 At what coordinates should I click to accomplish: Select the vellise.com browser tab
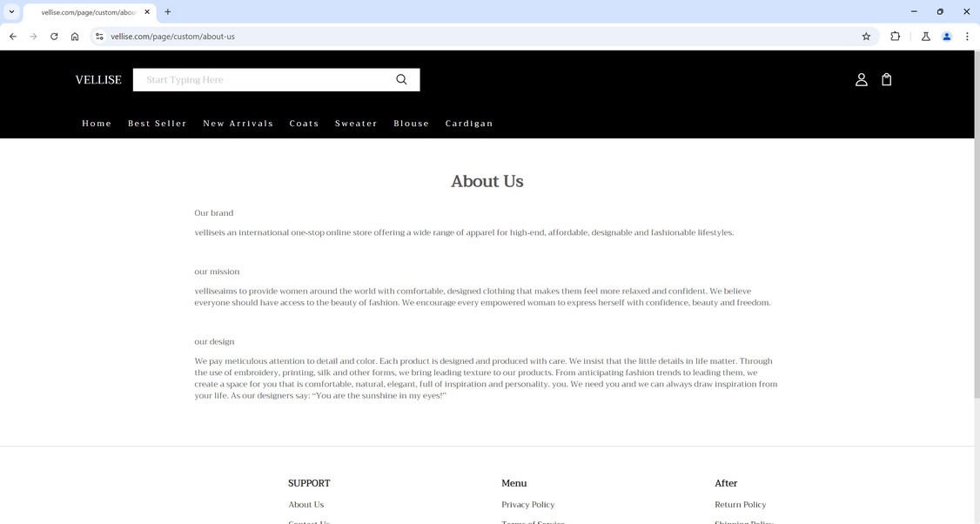pyautogui.click(x=88, y=12)
